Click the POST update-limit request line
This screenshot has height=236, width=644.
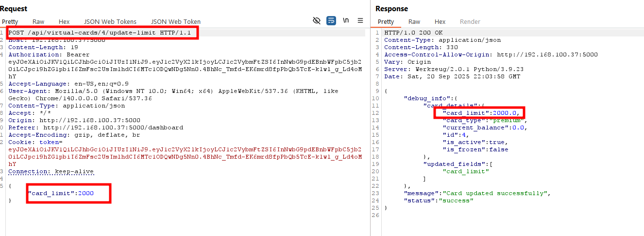(102, 33)
